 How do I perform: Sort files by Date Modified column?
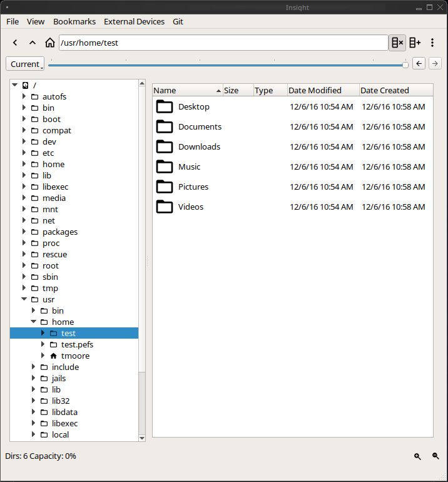pyautogui.click(x=323, y=90)
